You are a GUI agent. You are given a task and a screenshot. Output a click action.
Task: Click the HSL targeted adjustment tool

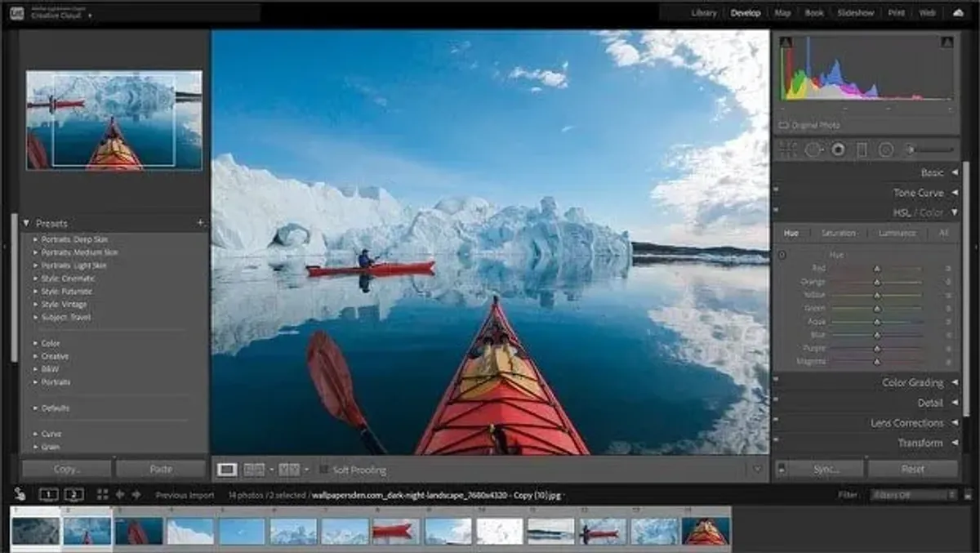pyautogui.click(x=782, y=255)
